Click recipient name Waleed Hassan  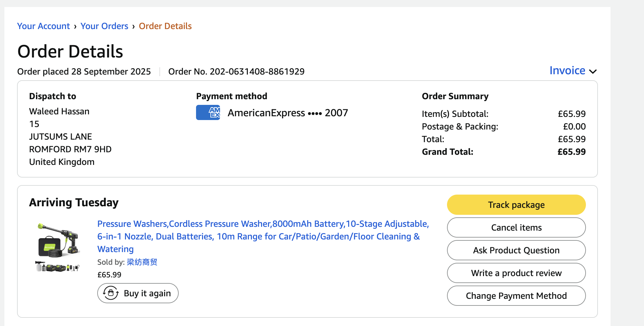coord(59,112)
